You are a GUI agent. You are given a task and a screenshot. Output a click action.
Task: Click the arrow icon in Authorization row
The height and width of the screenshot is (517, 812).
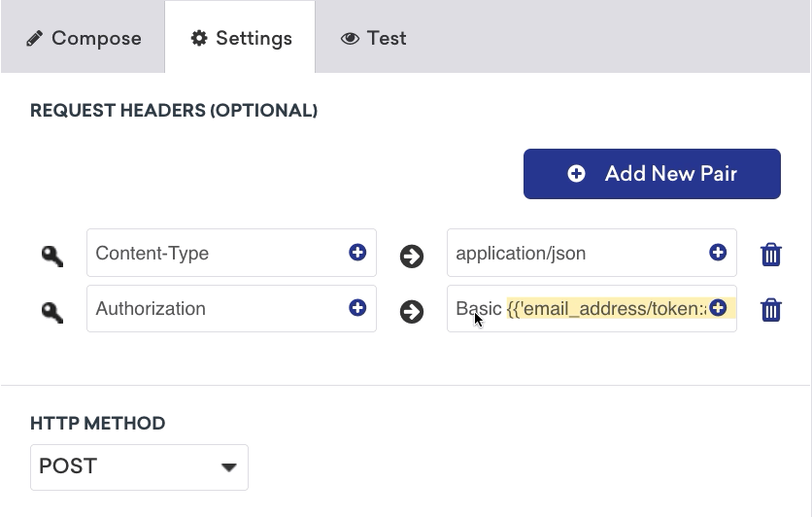(x=412, y=312)
